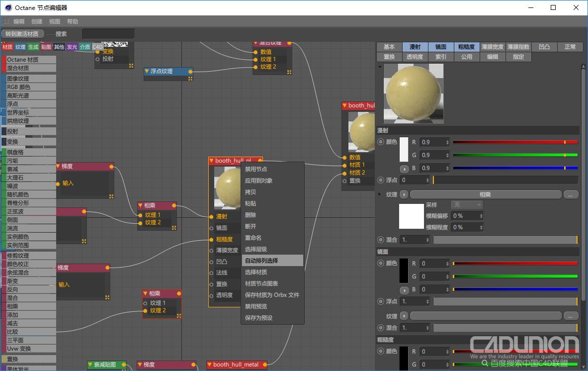
Task: Click the 搜索 input field
Action: [x=108, y=34]
